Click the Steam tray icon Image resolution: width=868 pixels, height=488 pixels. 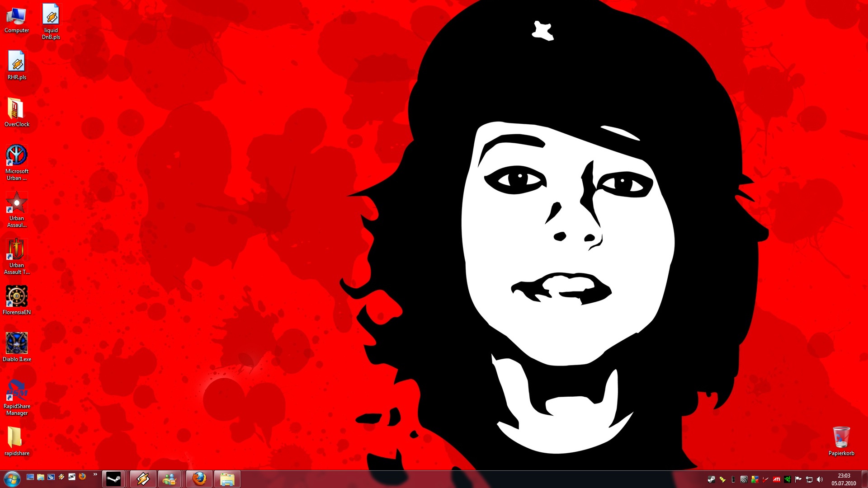711,479
